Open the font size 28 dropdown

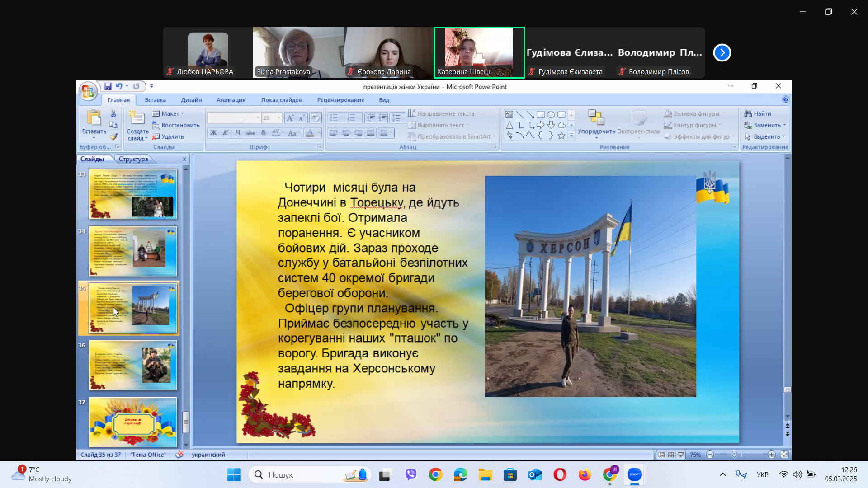(278, 118)
